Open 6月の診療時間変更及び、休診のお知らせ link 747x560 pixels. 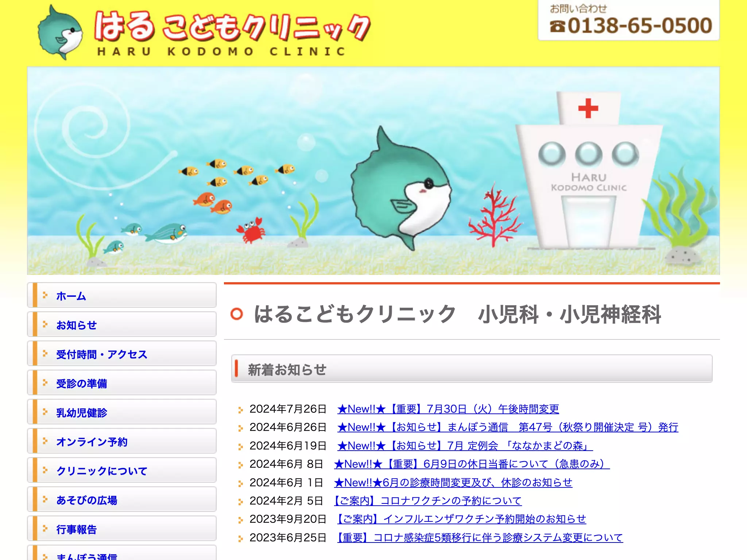453,483
